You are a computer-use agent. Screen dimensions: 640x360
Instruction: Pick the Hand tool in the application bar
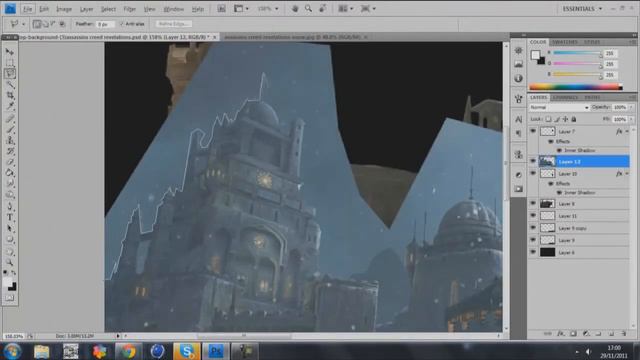pyautogui.click(x=295, y=9)
